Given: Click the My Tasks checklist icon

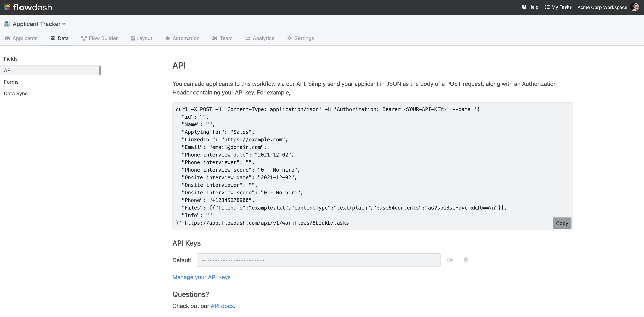Looking at the screenshot, I should point(547,7).
